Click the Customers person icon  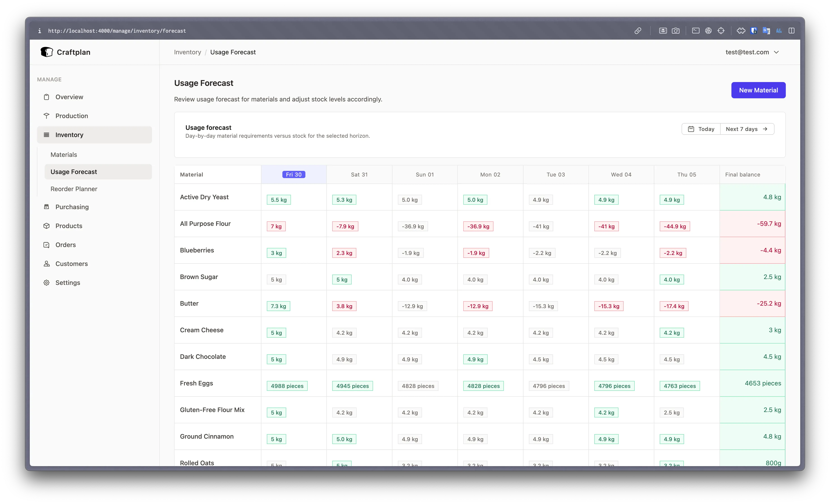[47, 264]
